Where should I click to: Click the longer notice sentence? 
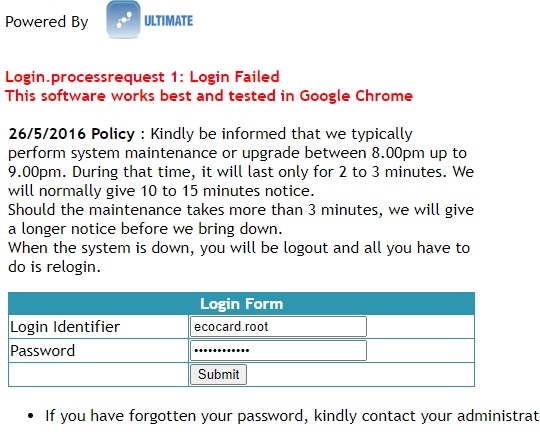tap(241, 219)
